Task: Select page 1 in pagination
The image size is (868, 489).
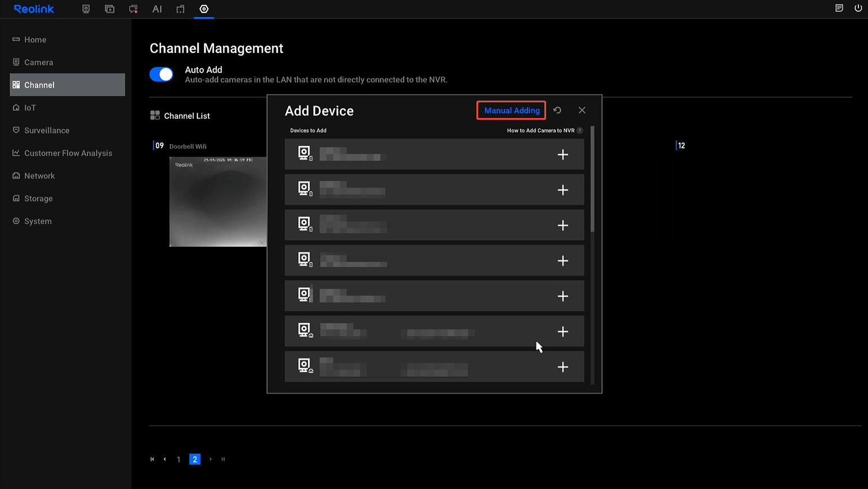Action: [x=179, y=459]
